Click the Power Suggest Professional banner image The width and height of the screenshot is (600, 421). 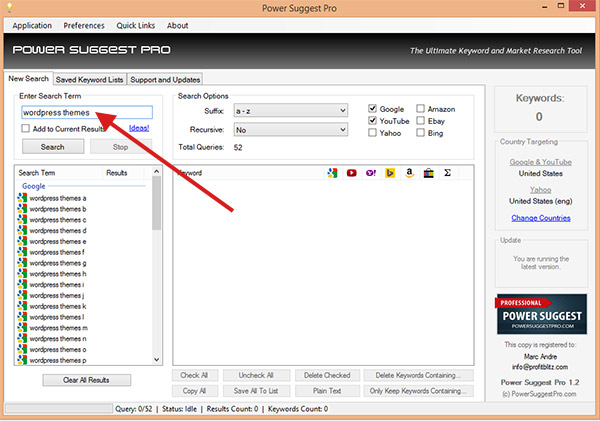[x=541, y=315]
